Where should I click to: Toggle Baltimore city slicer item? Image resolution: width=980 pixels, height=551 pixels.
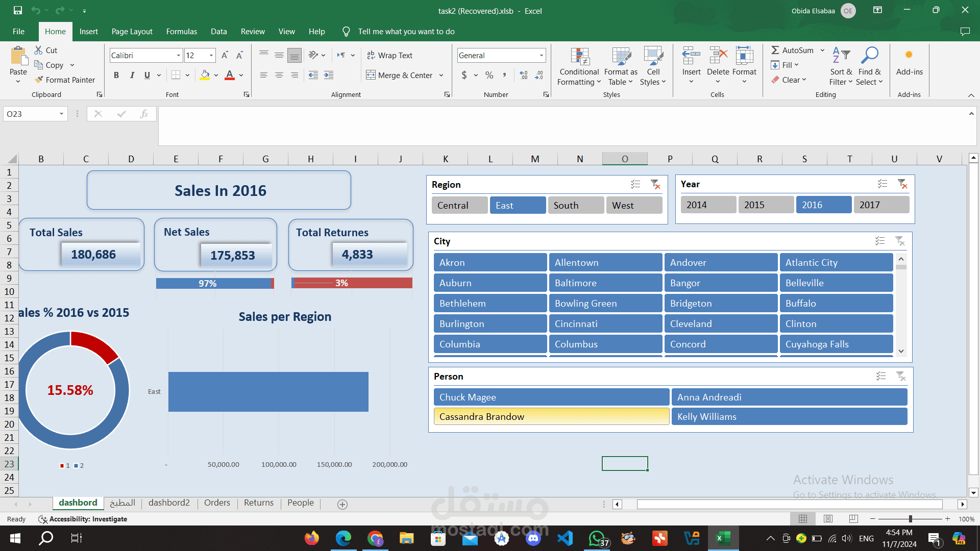click(x=605, y=283)
